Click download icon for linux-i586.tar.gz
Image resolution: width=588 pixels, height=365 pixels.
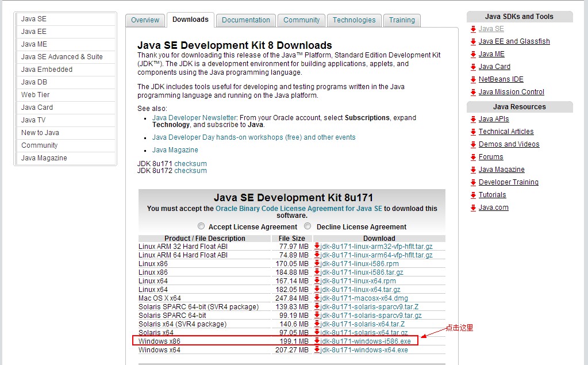tap(317, 272)
